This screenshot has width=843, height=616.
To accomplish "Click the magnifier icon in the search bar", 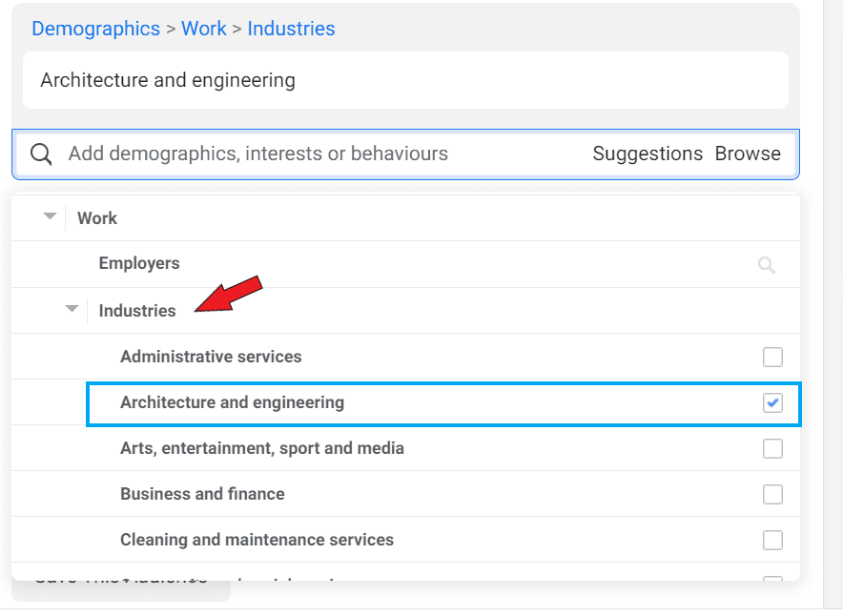I will (40, 154).
